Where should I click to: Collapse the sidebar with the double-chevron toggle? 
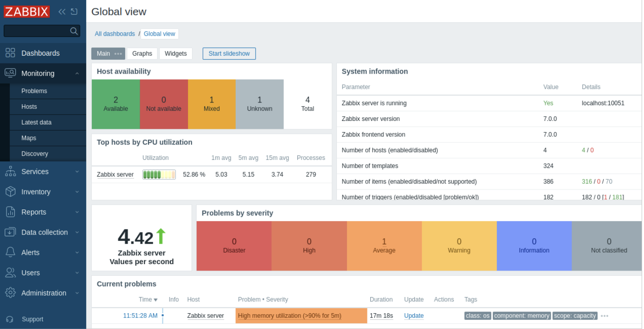[62, 12]
